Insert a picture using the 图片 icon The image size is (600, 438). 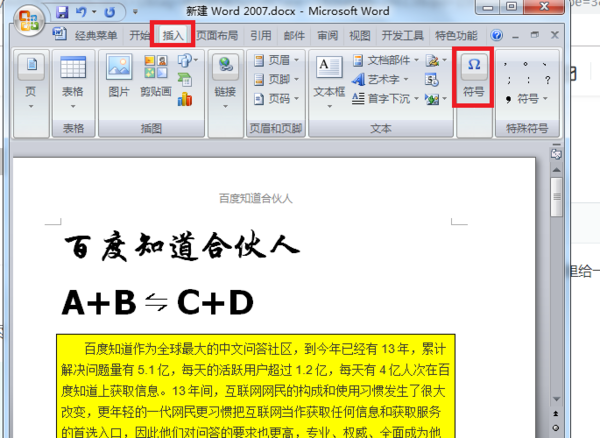coord(119,75)
